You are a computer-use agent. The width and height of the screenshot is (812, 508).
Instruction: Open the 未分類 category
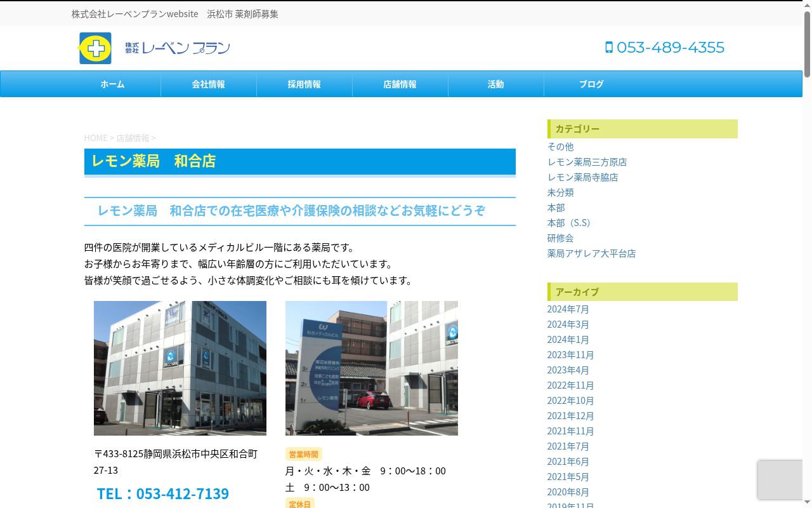coord(560,192)
